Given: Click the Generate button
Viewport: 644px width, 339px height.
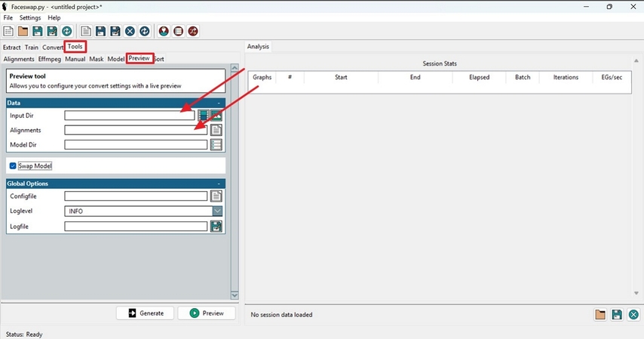Looking at the screenshot, I should 146,313.
